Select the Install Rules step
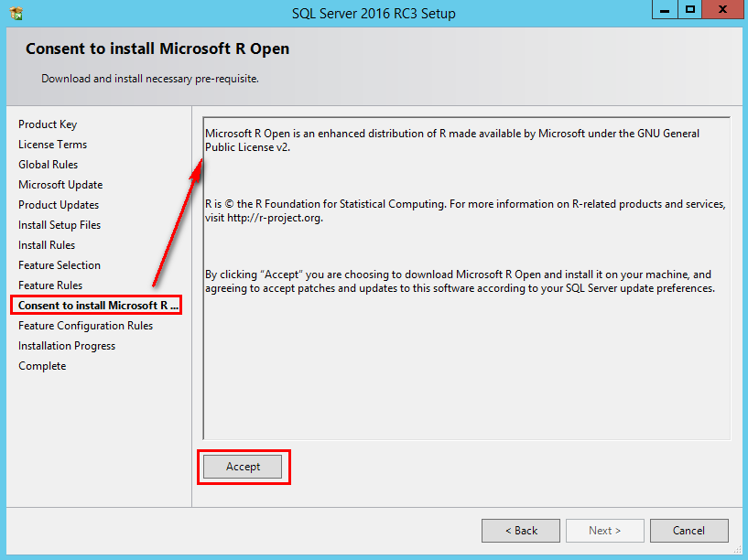This screenshot has height=560, width=748. [x=47, y=245]
